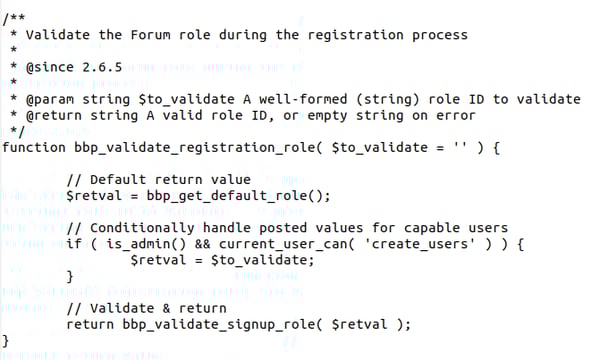The height and width of the screenshot is (360, 600).
Task: Place cursor on bbp_get_default_role() call
Action: pyautogui.click(x=234, y=196)
